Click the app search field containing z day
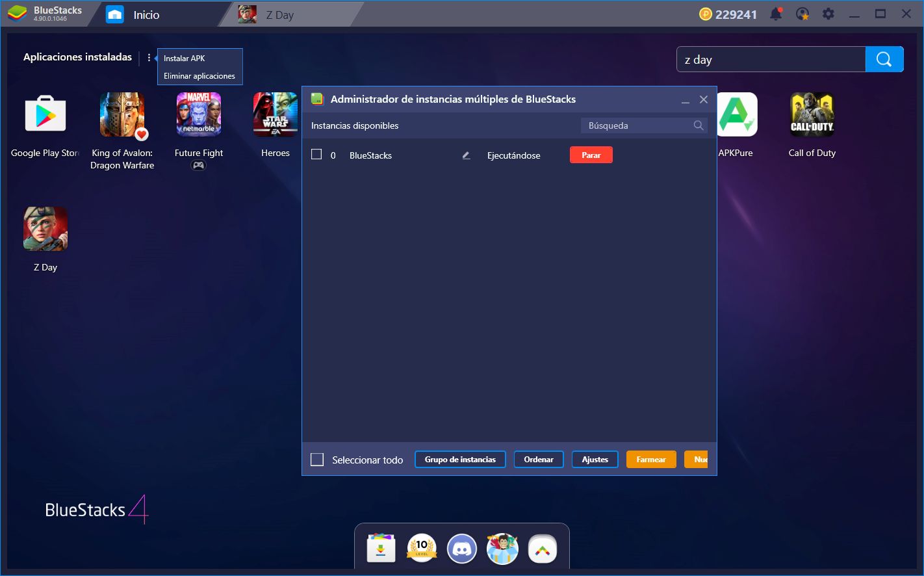The image size is (924, 576). [771, 59]
